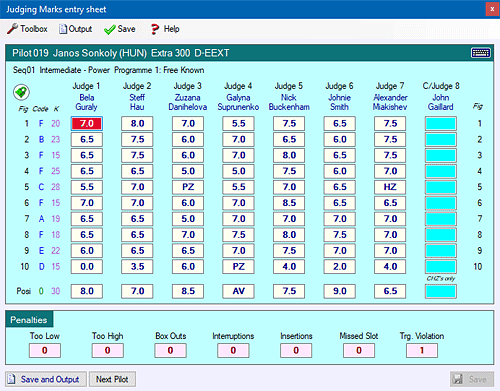Select Judge 3 figure 5 PZ mark
This screenshot has height=391, width=500.
188,187
